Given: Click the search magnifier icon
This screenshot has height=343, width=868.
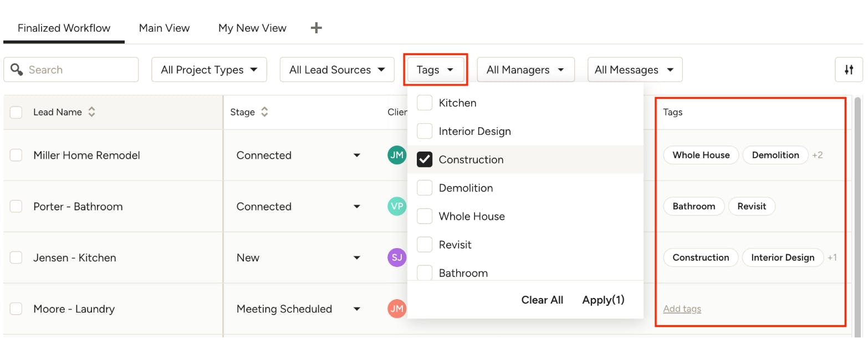Looking at the screenshot, I should [17, 69].
